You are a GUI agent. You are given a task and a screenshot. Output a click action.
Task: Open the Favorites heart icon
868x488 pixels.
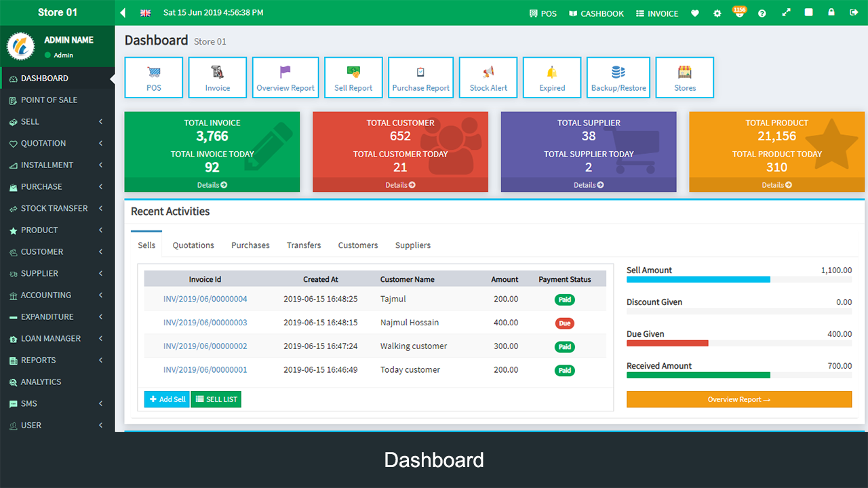[694, 13]
